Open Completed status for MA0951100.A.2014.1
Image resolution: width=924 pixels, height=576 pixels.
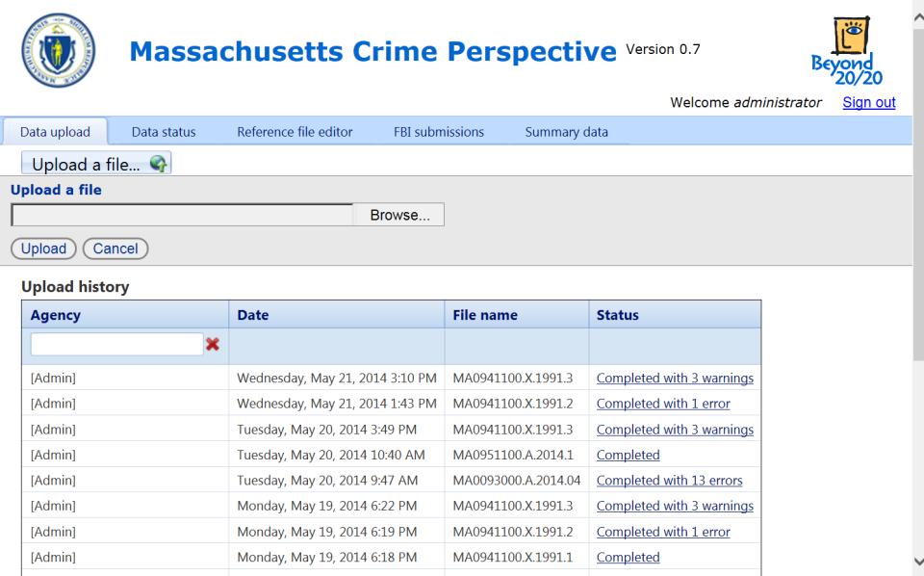click(628, 456)
